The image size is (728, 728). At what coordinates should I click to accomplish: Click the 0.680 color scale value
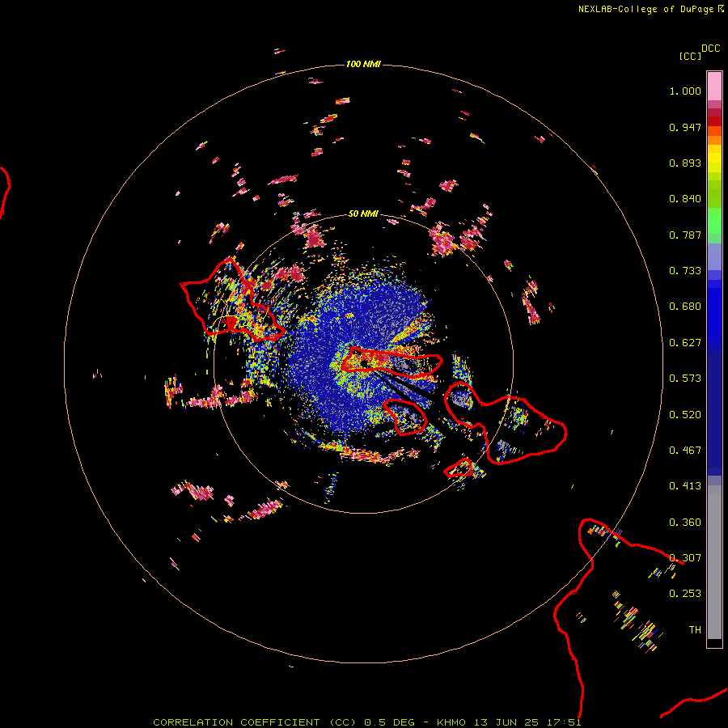685,307
